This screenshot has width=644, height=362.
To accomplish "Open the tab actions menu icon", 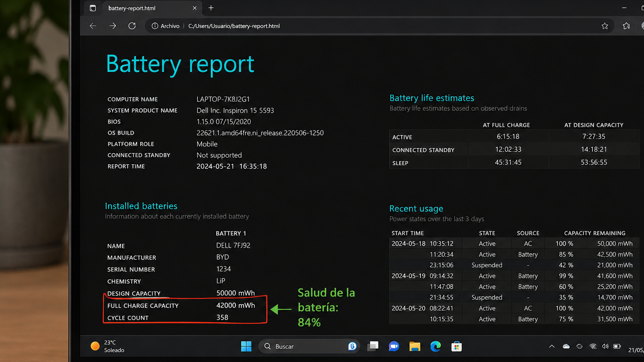I will coord(92,8).
